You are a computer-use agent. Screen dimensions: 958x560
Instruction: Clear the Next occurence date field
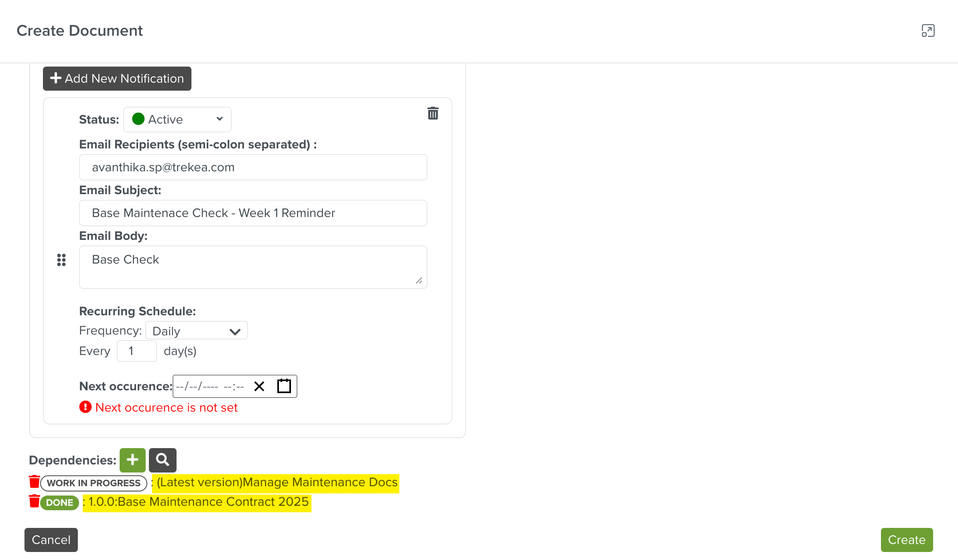[x=259, y=386]
